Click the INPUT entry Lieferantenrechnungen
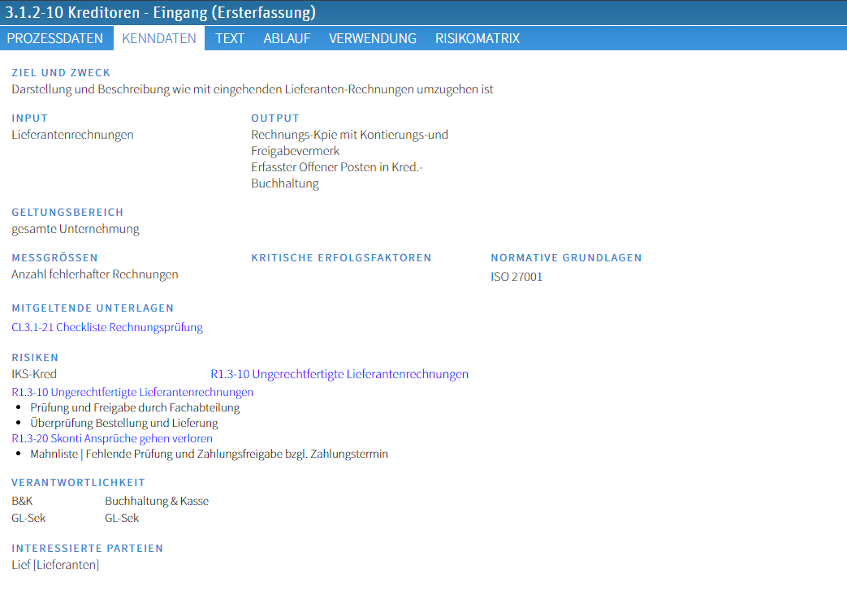The image size is (847, 616). [x=71, y=135]
